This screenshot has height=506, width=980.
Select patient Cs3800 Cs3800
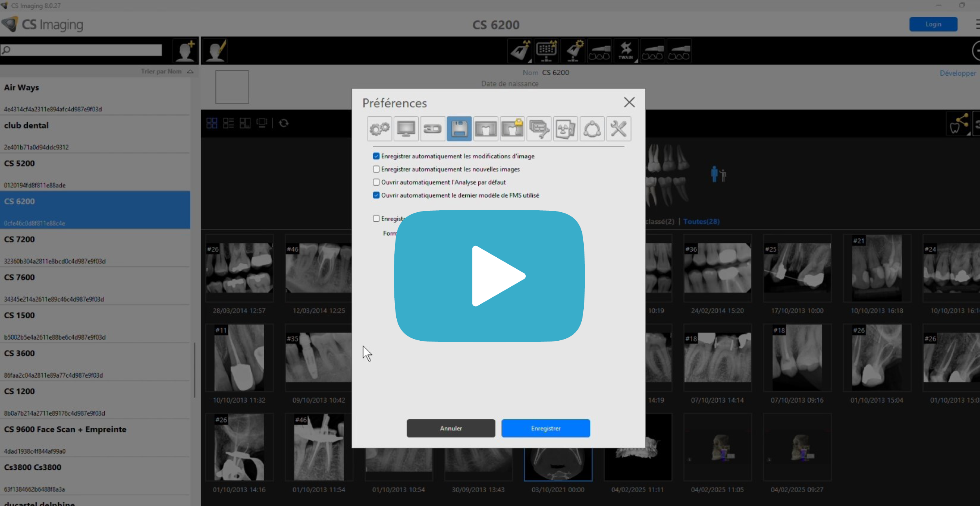point(95,476)
